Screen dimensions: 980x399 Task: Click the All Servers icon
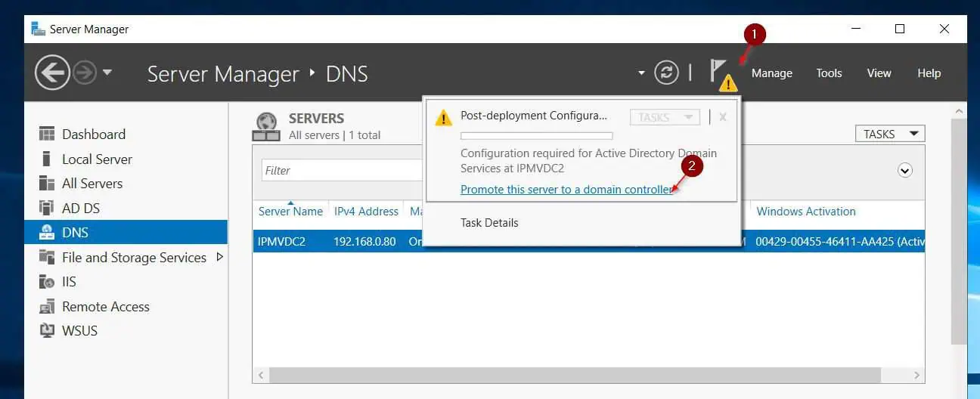tap(47, 184)
